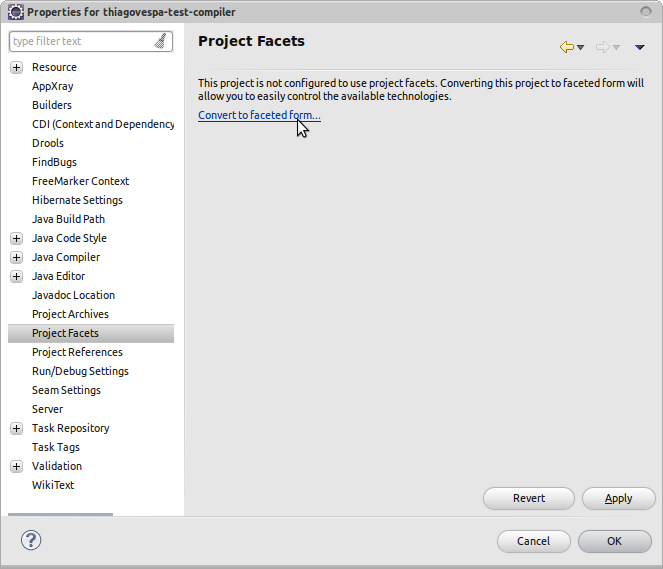This screenshot has height=569, width=663.
Task: Select the Hibernate Settings page
Action: click(x=77, y=200)
